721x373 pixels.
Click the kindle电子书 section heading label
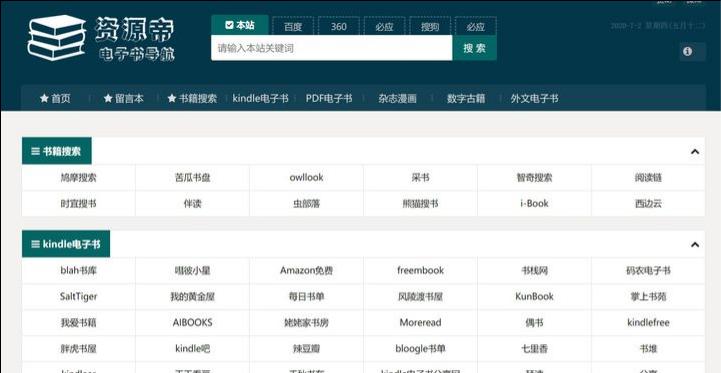click(71, 244)
